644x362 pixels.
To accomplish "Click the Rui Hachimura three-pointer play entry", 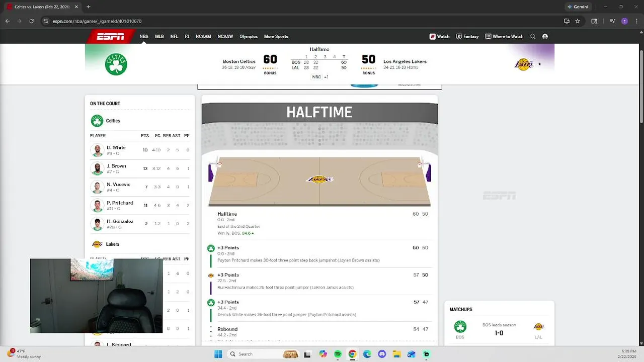I will click(319, 281).
